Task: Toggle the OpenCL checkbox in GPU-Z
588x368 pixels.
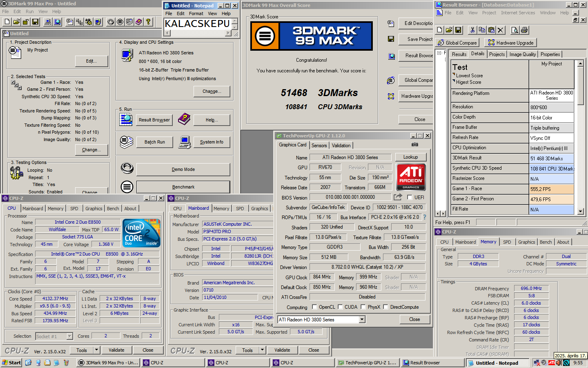Action: coord(314,307)
